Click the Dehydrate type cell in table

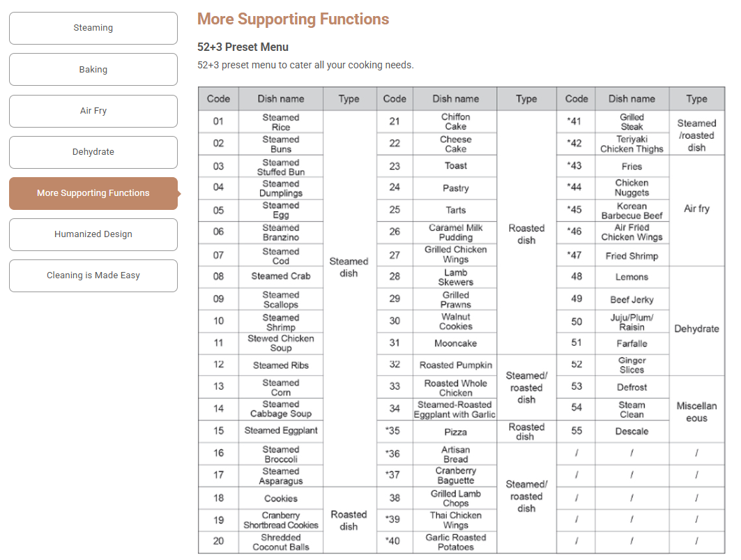coord(696,328)
